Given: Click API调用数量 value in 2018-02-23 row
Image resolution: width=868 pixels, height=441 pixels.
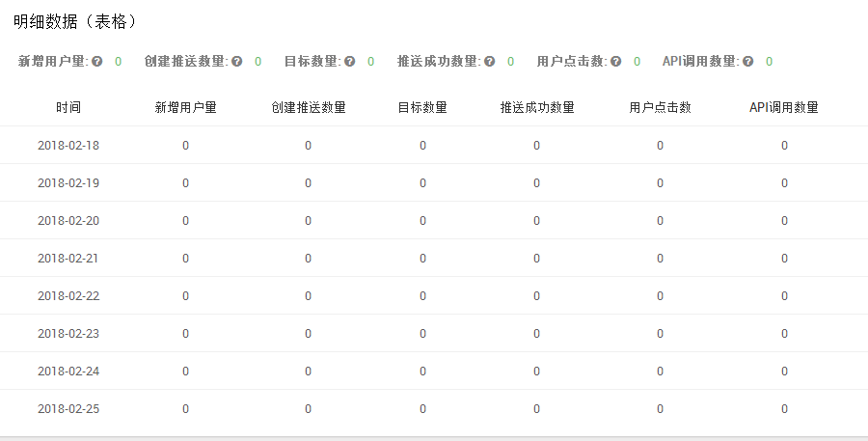Looking at the screenshot, I should (784, 334).
